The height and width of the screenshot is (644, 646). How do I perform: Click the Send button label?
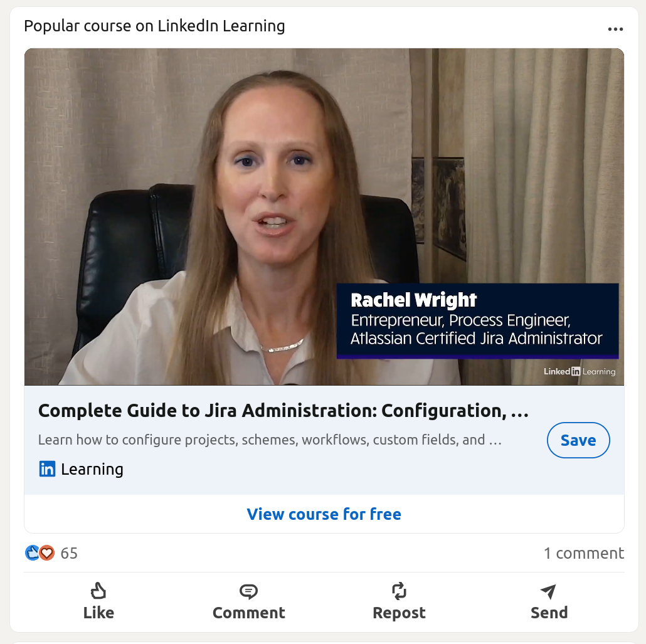[549, 613]
